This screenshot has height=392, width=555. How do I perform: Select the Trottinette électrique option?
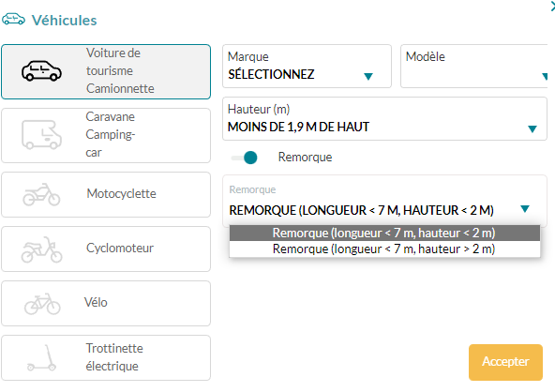click(x=106, y=357)
